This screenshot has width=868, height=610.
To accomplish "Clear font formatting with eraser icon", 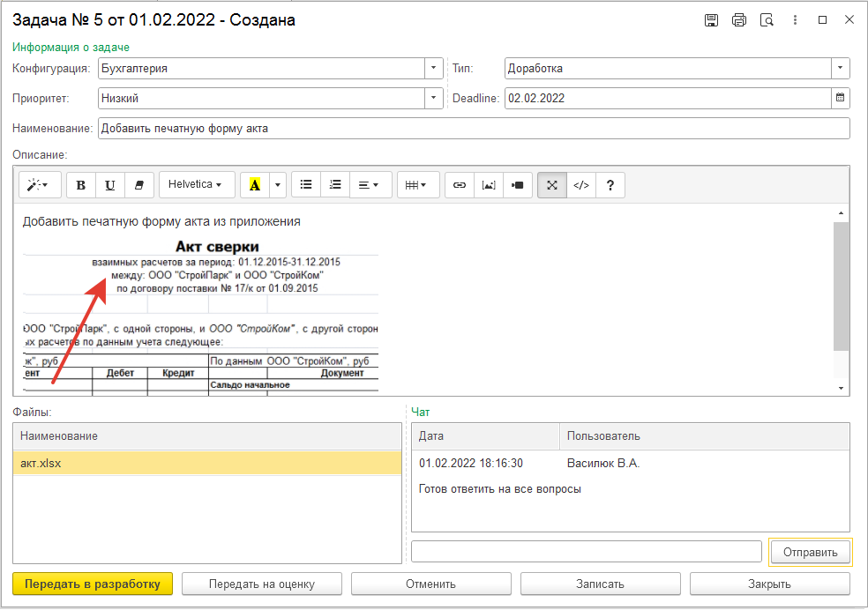I will coord(138,185).
